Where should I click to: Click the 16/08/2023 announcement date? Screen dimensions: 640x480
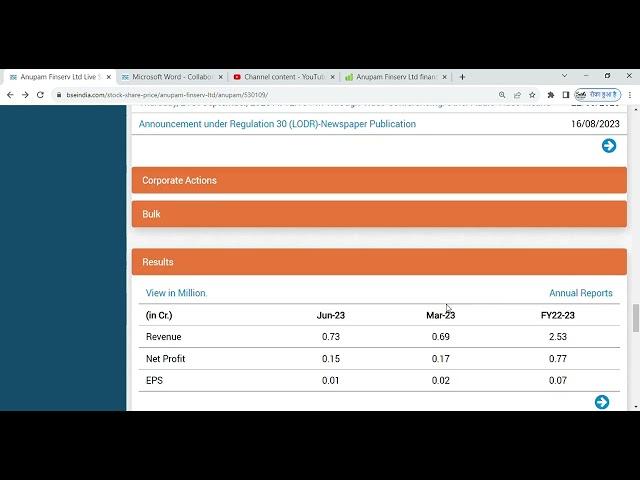(595, 124)
